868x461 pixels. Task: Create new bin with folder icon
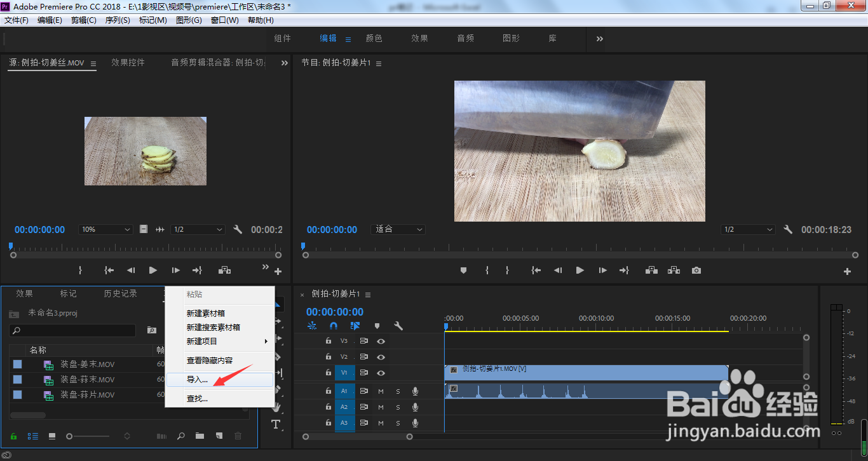tap(200, 436)
